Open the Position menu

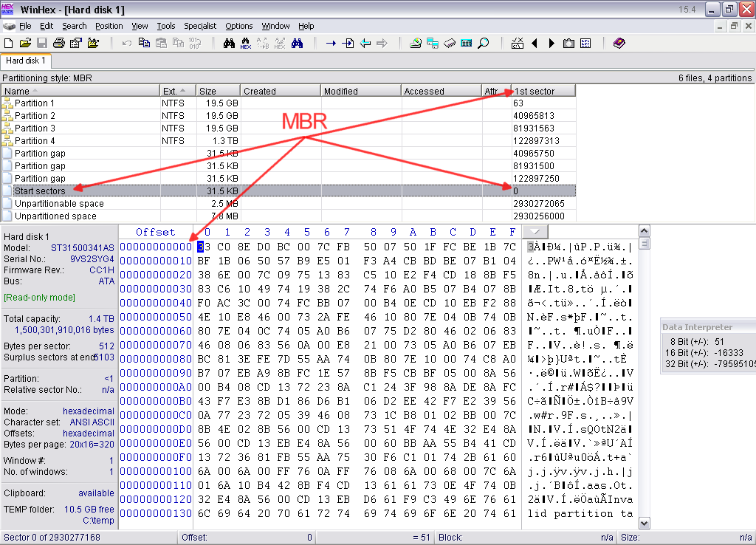[109, 26]
